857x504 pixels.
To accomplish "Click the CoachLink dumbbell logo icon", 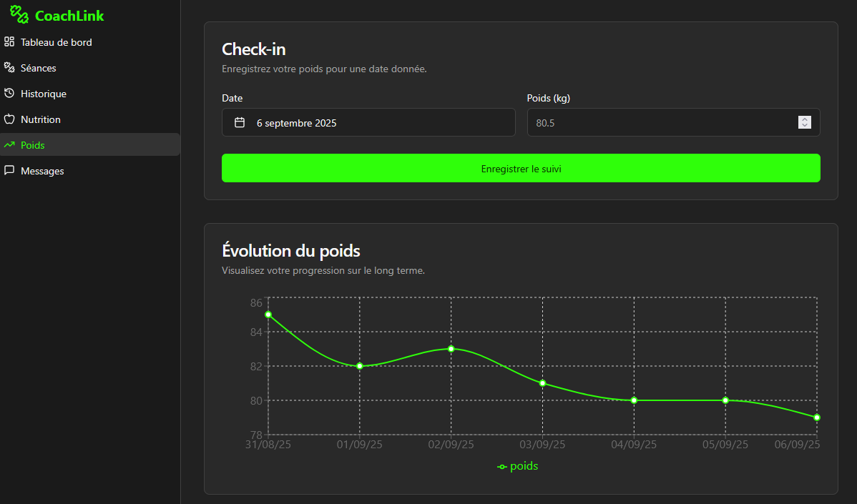I will pos(19,15).
